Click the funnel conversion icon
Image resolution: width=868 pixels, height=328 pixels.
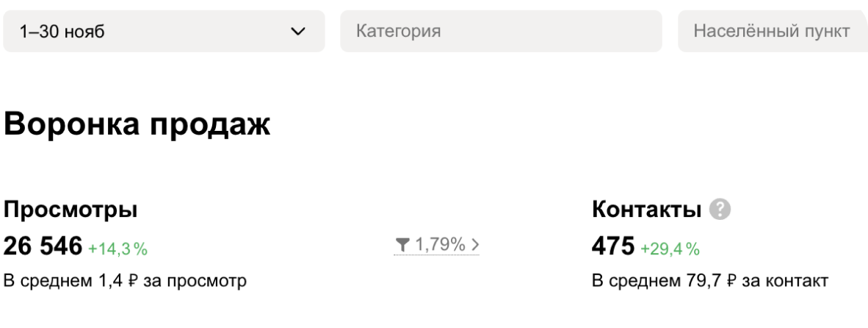click(x=402, y=245)
